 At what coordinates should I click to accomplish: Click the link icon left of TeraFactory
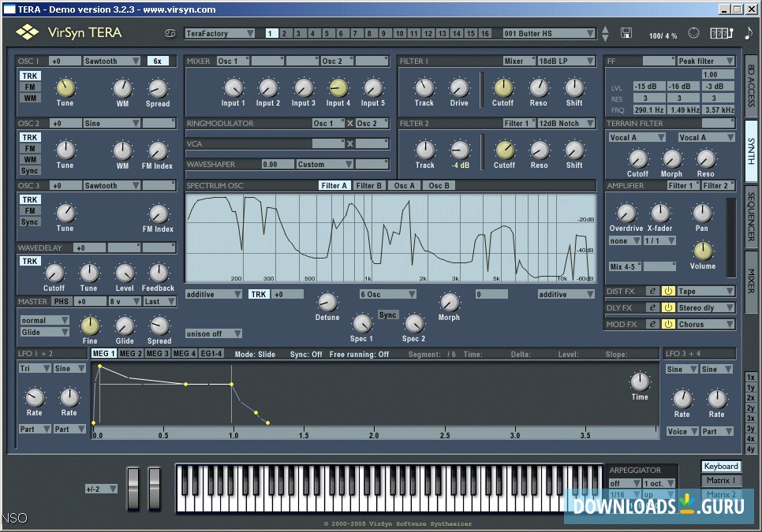[x=170, y=34]
